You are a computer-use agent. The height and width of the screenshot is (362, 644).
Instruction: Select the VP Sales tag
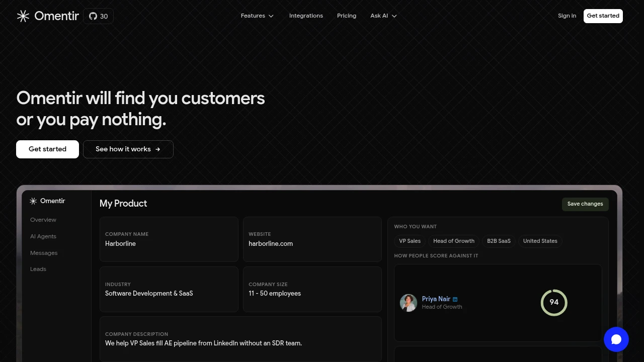[410, 241]
